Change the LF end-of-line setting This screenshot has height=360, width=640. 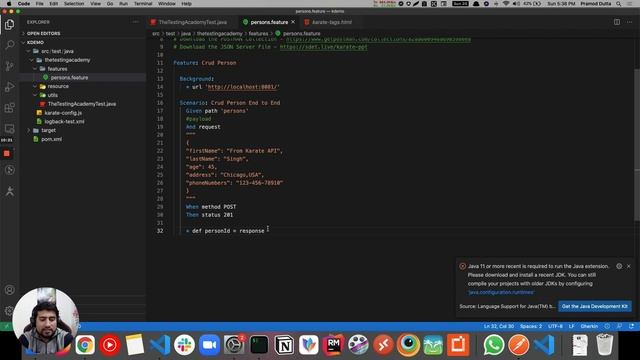[571, 327]
